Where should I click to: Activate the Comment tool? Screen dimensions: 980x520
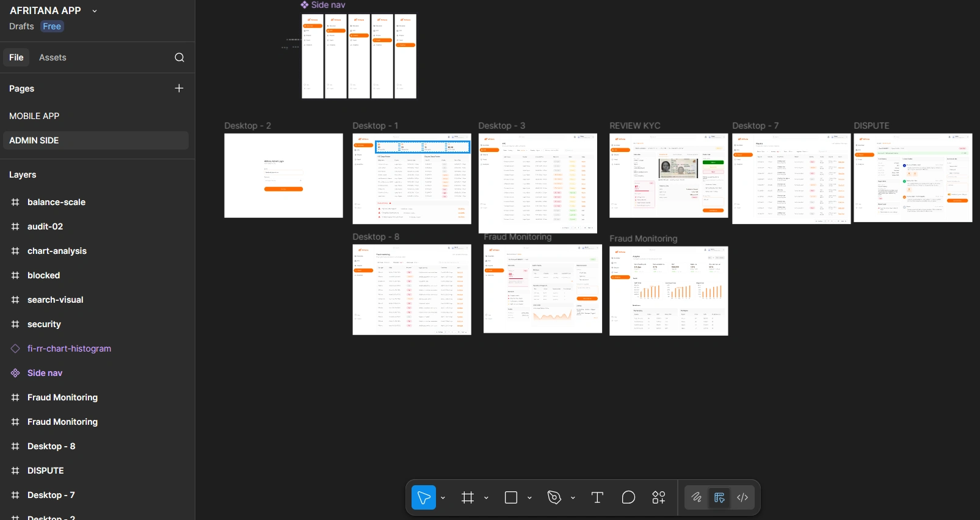coord(628,497)
